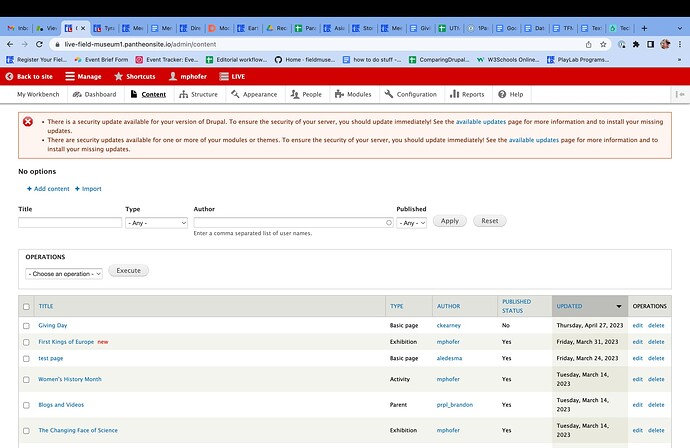Click delete for test page row
The width and height of the screenshot is (690, 448).
pyautogui.click(x=656, y=358)
